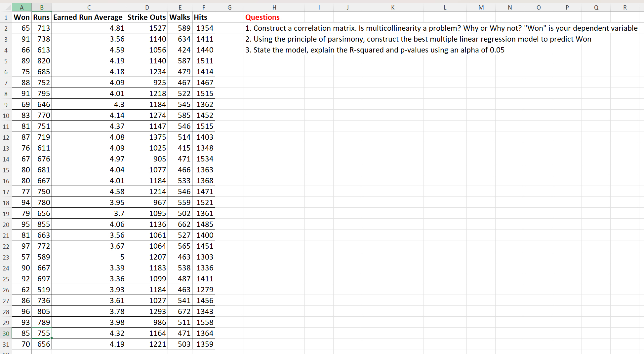Click the red Questions heading cell
This screenshot has height=354, width=644.
coord(262,17)
